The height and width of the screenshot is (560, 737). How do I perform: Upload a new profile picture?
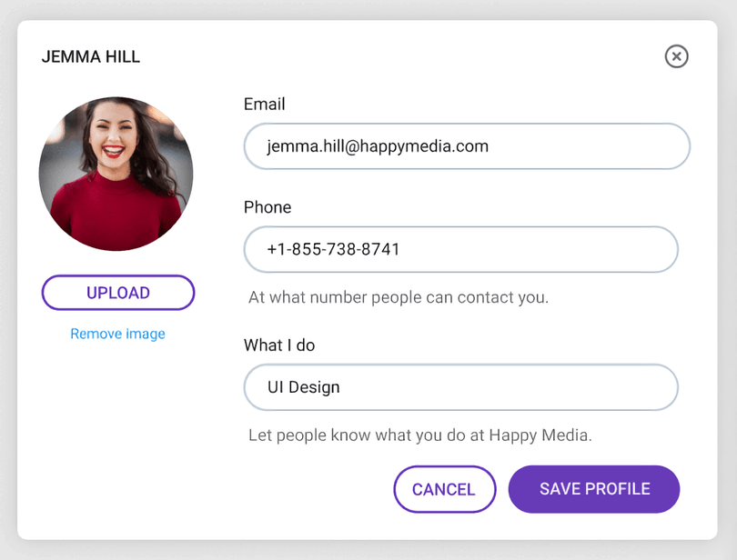(118, 293)
